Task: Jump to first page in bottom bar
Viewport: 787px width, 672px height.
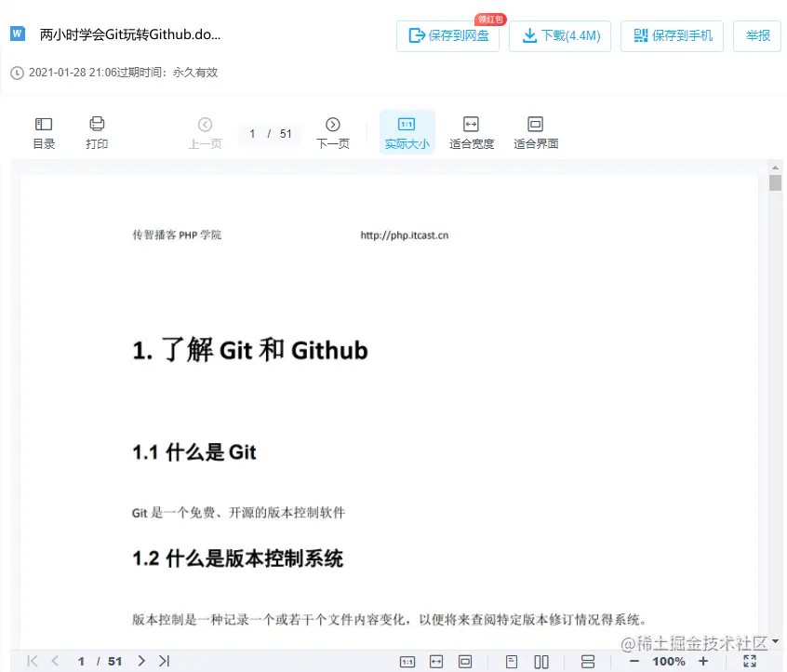Action: point(33,661)
